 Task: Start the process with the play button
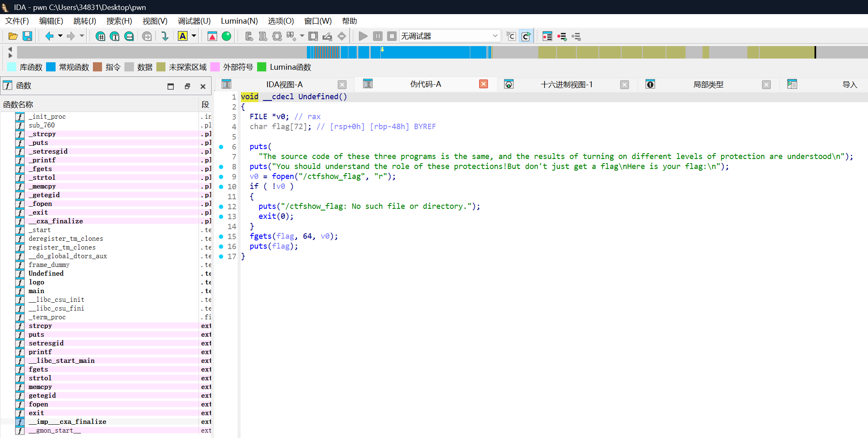point(363,37)
